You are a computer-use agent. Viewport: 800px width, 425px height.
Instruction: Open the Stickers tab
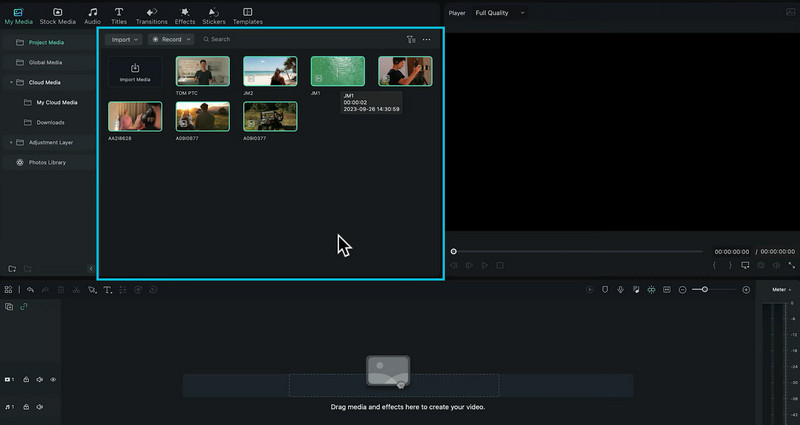pos(213,15)
